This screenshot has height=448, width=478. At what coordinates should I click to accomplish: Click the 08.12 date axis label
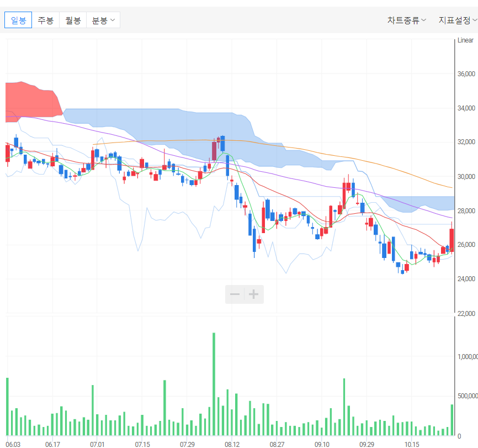tap(232, 444)
